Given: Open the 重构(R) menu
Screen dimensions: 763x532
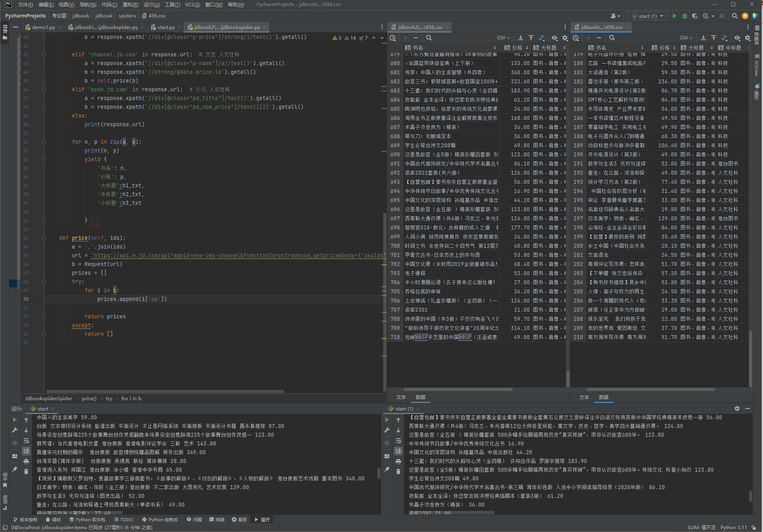Looking at the screenshot, I should (x=130, y=5).
